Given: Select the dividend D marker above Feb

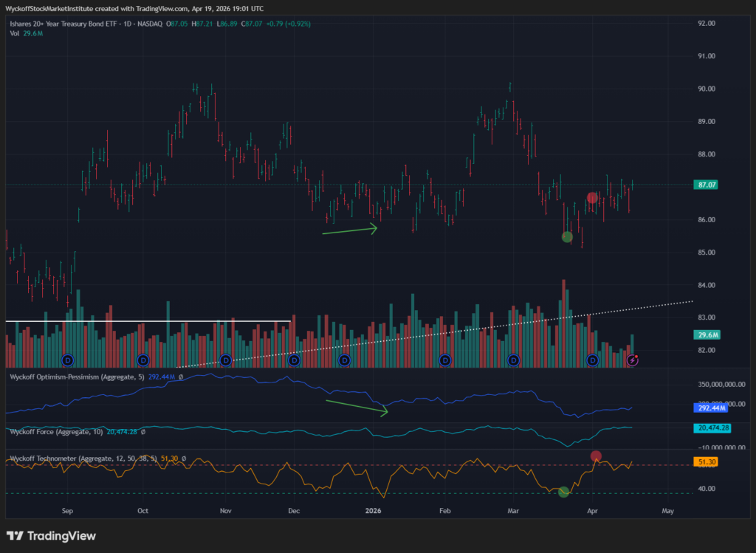Looking at the screenshot, I should click(x=444, y=360).
